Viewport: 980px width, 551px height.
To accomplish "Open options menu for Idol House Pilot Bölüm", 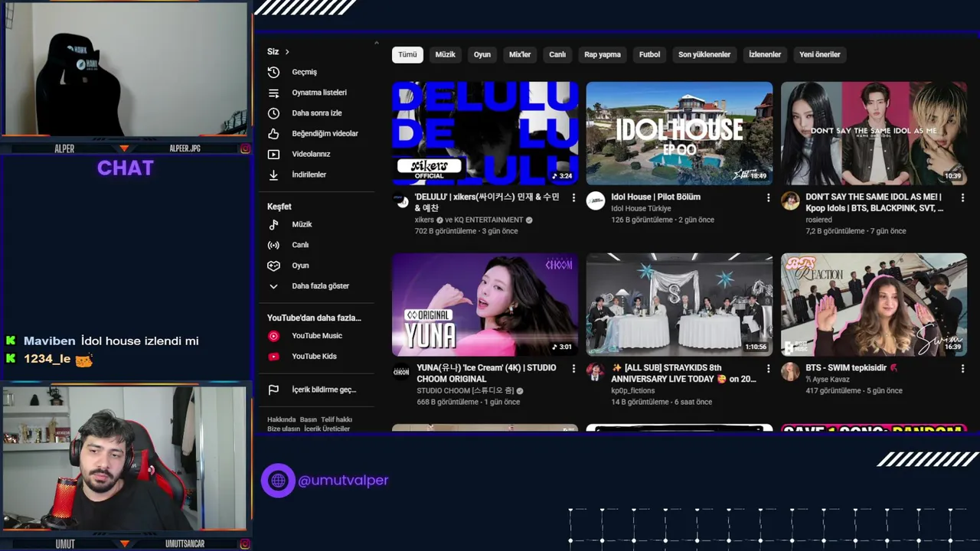I will click(768, 198).
